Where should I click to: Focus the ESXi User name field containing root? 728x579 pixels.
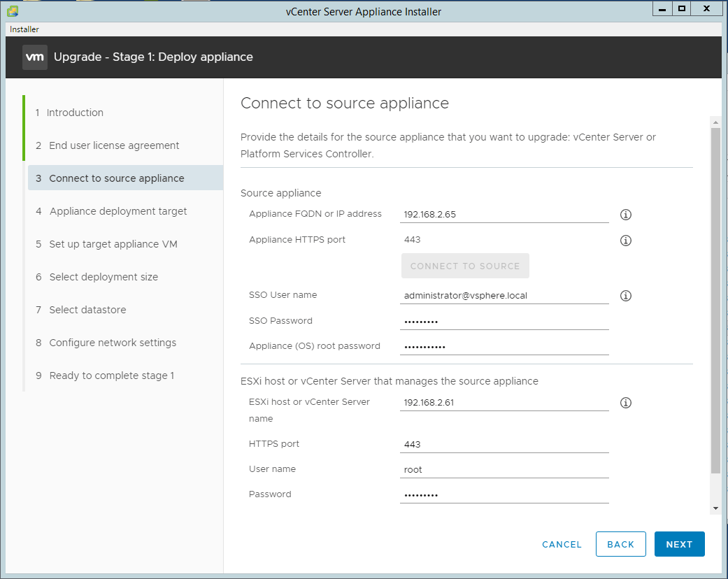click(x=504, y=469)
